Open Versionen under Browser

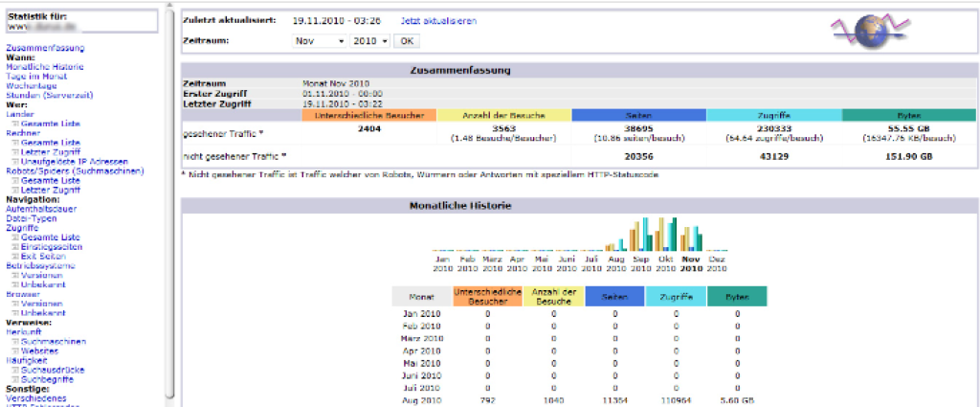pyautogui.click(x=42, y=304)
